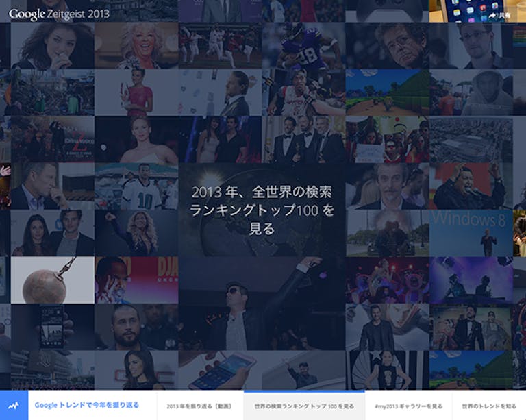526x420 pixels.
Task: Open the Google トレンドで今年を振り返る link
Action: [x=86, y=406]
